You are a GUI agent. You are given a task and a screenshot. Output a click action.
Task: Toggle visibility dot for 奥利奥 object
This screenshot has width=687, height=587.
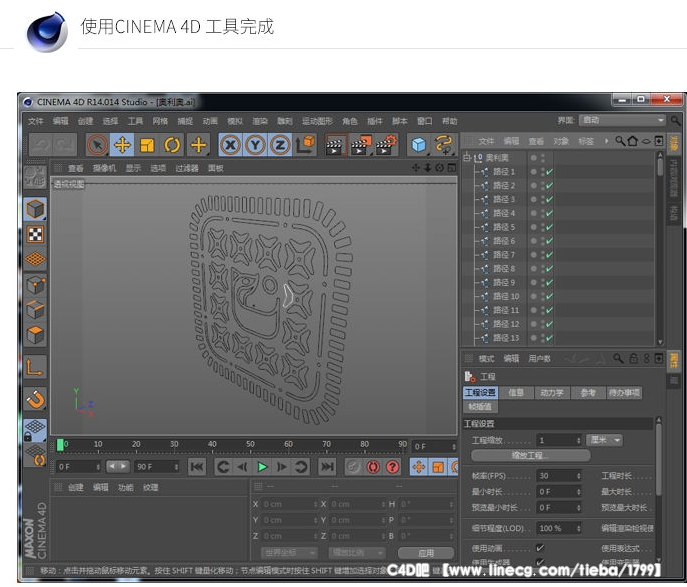[534, 158]
